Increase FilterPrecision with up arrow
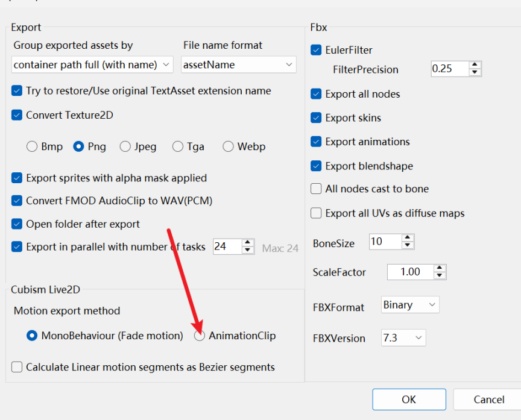This screenshot has height=420, width=521. click(x=475, y=65)
